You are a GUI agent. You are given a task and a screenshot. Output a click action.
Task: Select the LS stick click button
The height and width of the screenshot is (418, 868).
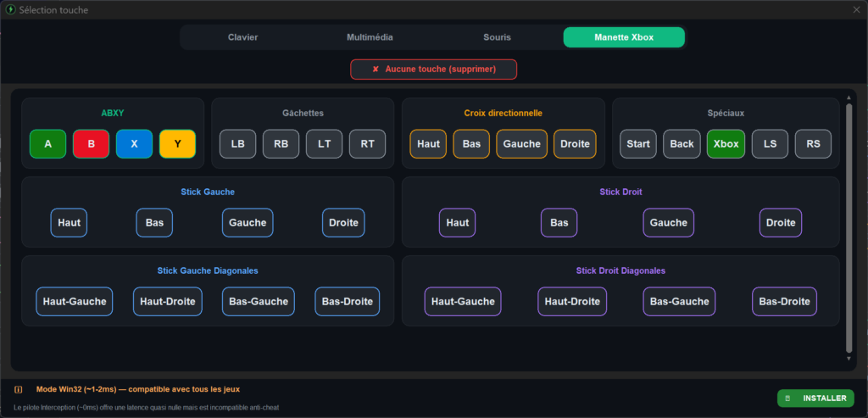pyautogui.click(x=770, y=144)
